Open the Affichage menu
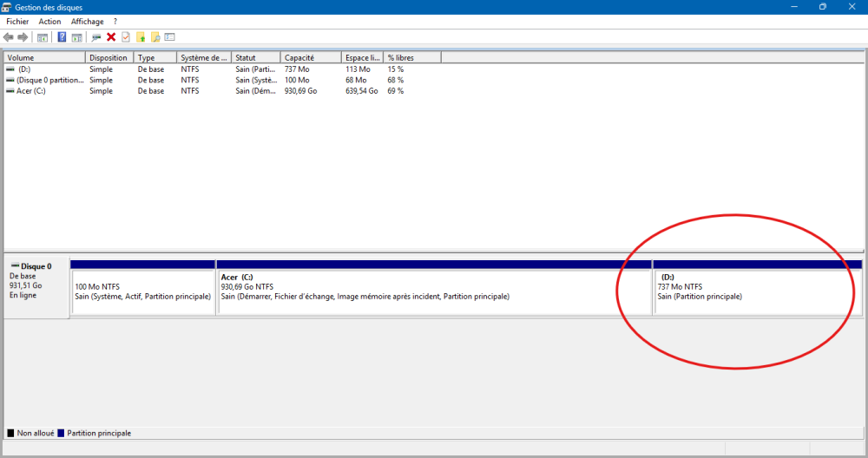This screenshot has height=458, width=868. pos(87,21)
